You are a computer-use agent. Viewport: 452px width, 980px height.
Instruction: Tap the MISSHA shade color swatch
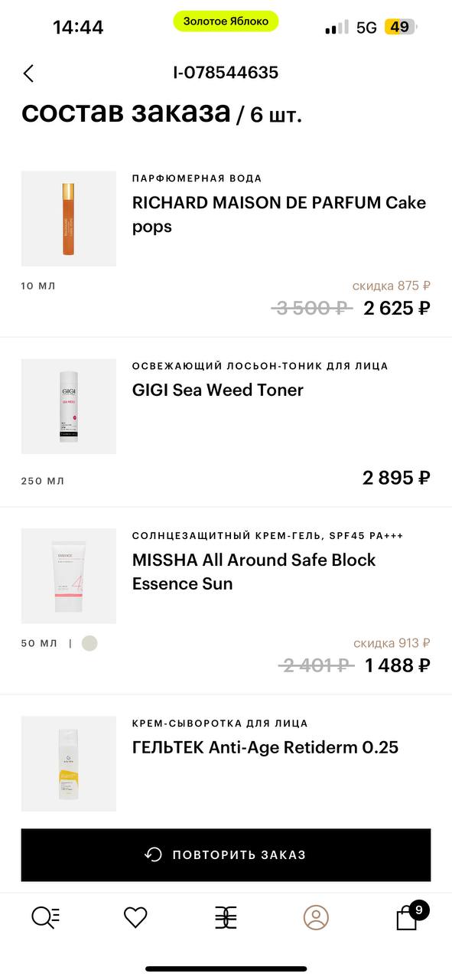(x=89, y=643)
